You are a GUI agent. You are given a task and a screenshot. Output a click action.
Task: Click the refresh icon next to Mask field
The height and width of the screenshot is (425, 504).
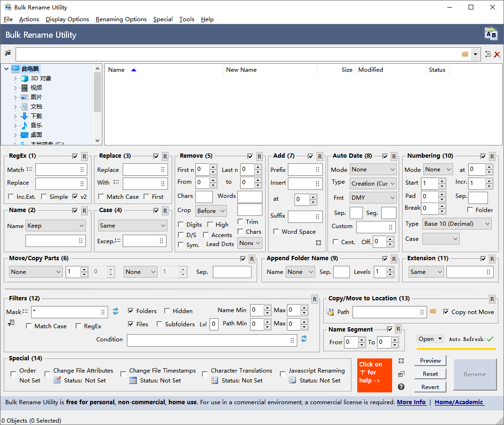(116, 311)
